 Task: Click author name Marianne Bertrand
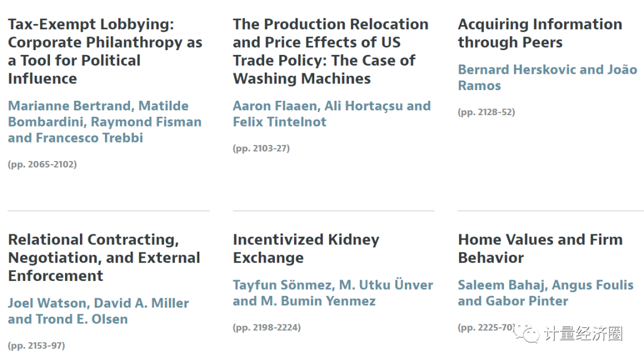[71, 106]
